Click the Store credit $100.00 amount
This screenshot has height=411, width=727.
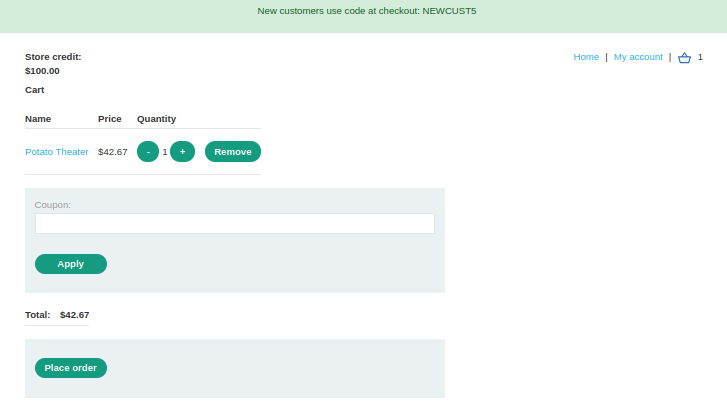(x=42, y=71)
